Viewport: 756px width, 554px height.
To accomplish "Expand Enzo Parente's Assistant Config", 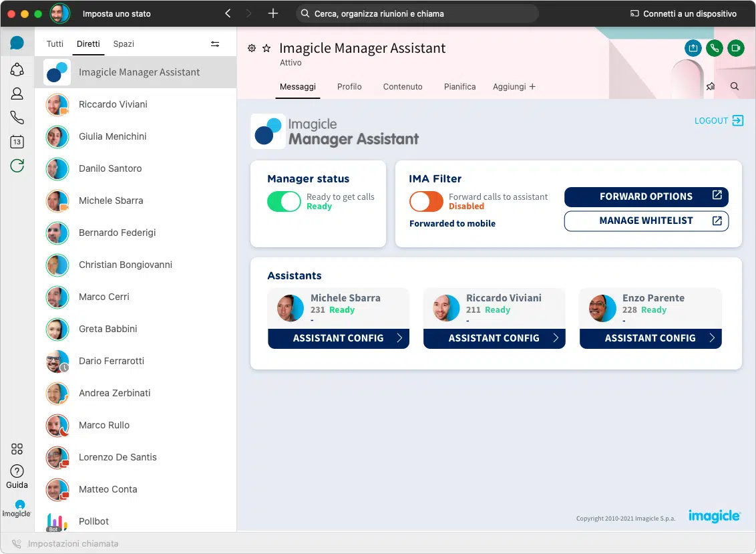I will click(x=650, y=338).
